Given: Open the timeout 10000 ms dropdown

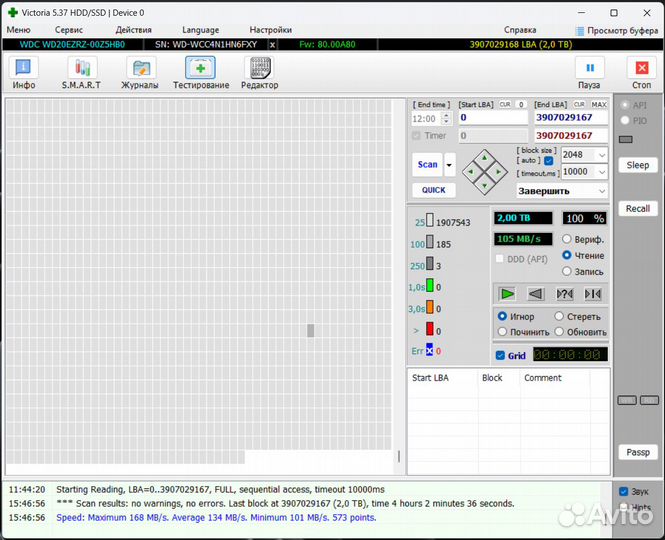Looking at the screenshot, I should (601, 172).
